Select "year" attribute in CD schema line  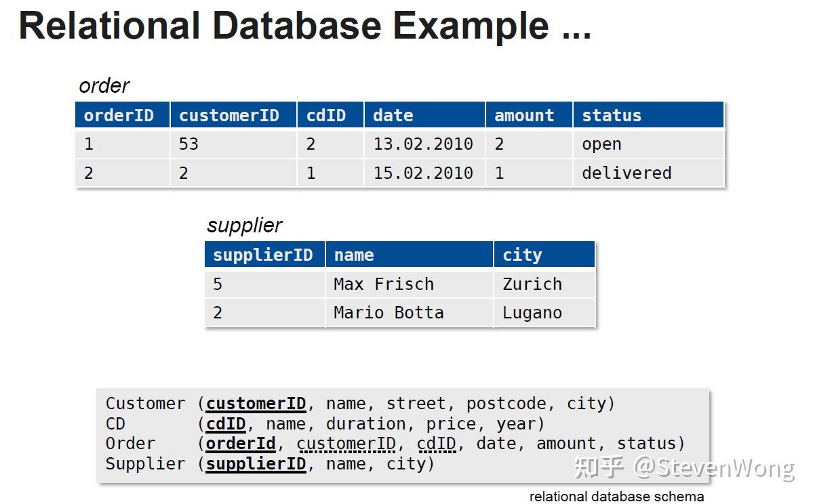coord(516,424)
